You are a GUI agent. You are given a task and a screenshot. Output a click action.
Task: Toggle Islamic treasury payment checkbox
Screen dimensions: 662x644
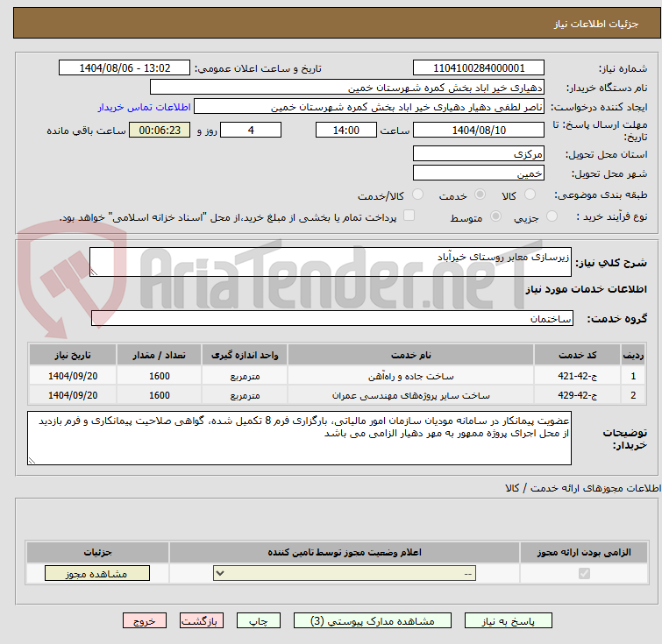click(x=409, y=216)
